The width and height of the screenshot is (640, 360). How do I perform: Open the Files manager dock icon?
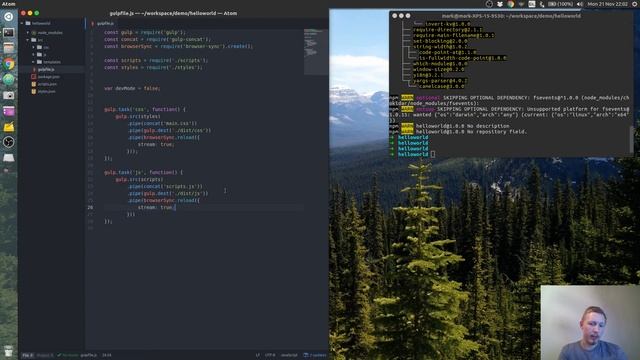tap(9, 48)
